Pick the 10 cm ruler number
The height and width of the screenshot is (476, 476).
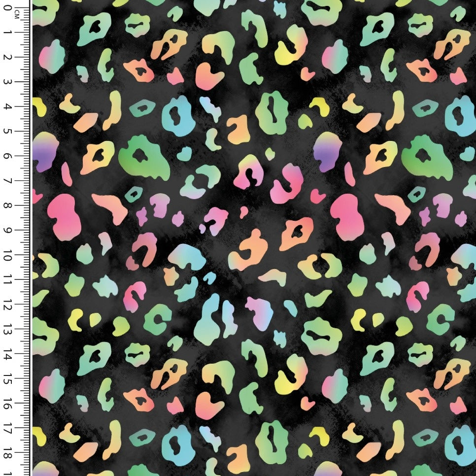[7, 254]
